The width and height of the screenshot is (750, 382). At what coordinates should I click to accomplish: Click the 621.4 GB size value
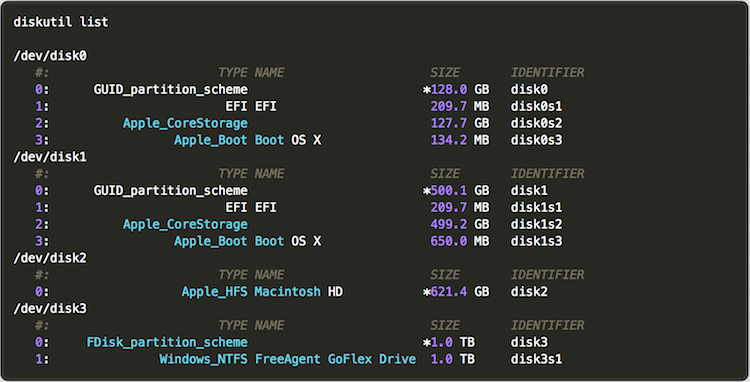[456, 292]
